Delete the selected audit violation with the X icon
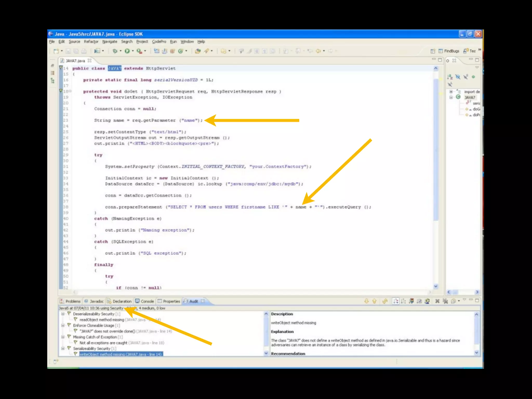This screenshot has height=399, width=532. [x=437, y=301]
